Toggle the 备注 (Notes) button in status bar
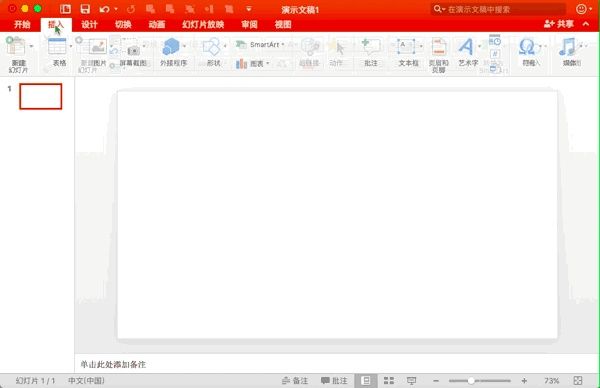Screen dimensions: 600x388 (x=295, y=381)
